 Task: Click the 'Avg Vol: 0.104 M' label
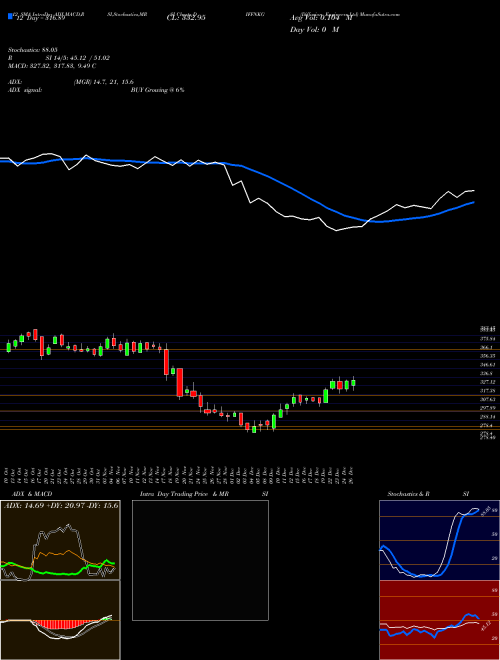point(321,18)
